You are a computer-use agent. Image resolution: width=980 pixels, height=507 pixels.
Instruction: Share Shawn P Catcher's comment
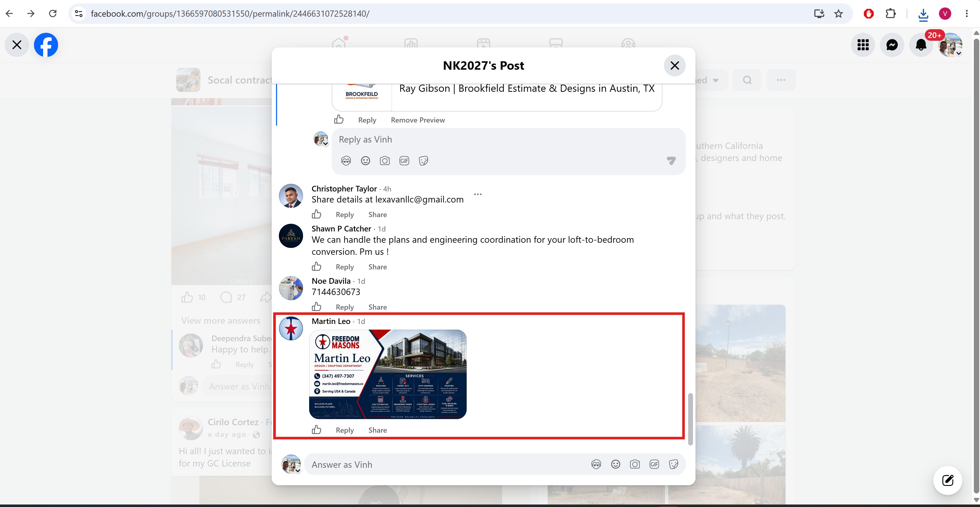[x=377, y=267]
